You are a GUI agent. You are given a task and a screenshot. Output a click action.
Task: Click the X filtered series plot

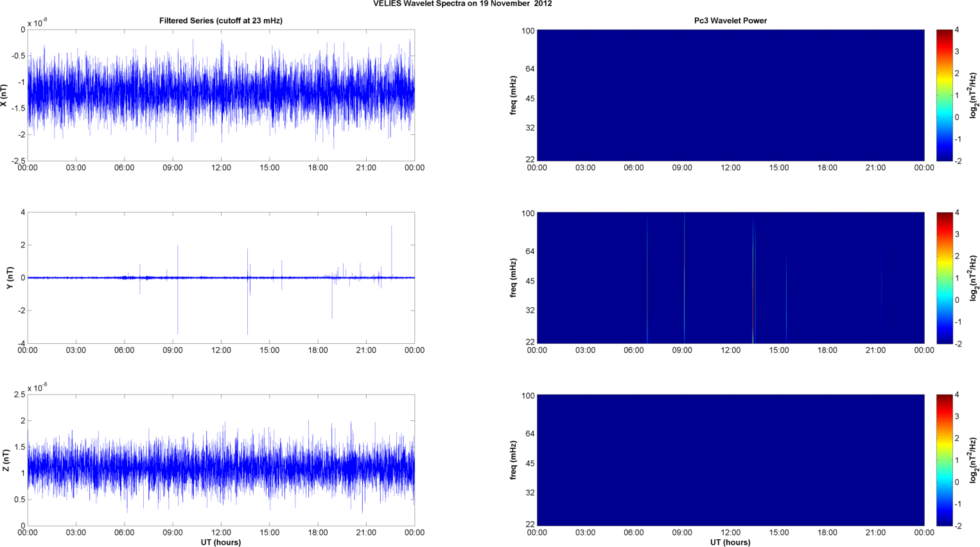[x=221, y=95]
